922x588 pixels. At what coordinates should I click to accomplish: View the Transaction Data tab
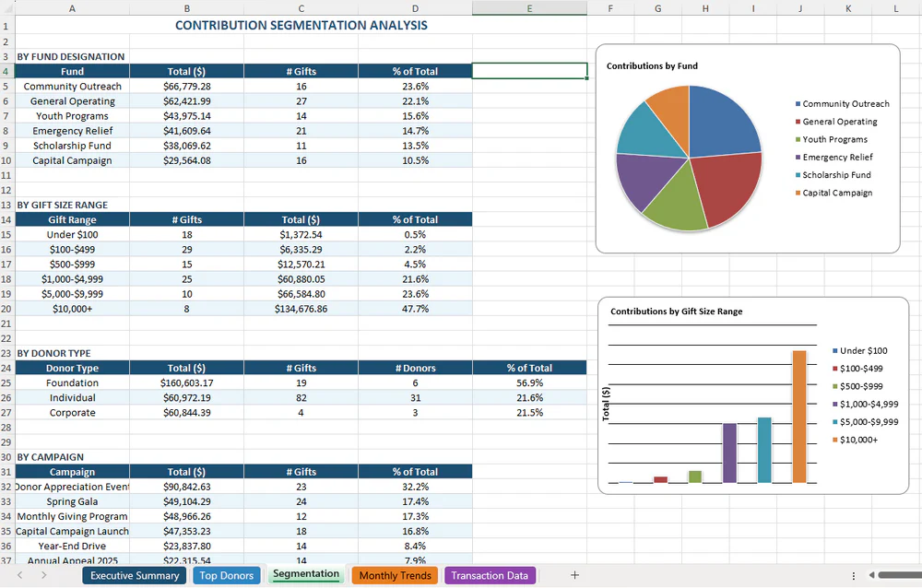(x=490, y=575)
